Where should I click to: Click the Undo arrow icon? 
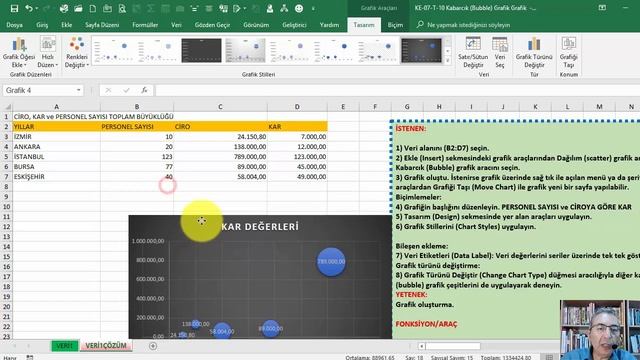28,8
